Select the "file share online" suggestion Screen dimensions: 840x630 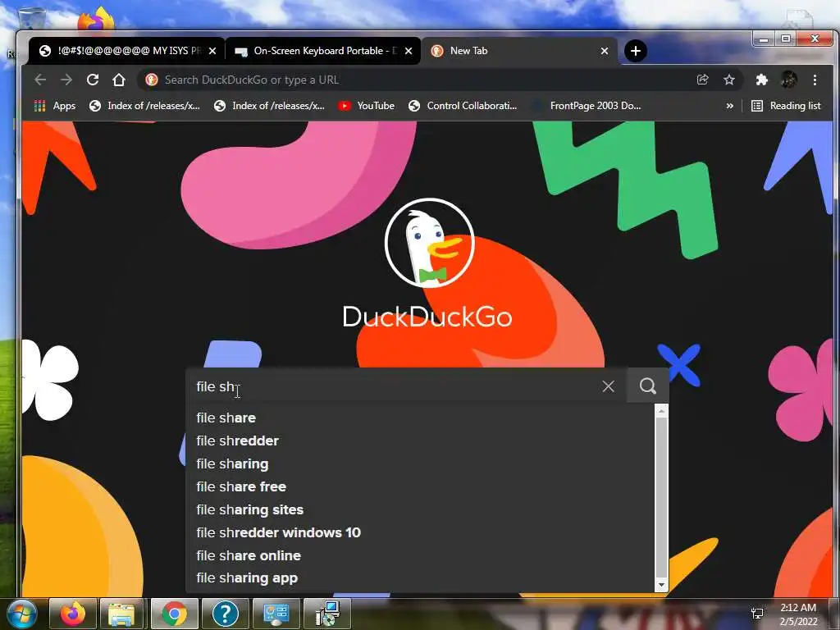pyautogui.click(x=420, y=555)
